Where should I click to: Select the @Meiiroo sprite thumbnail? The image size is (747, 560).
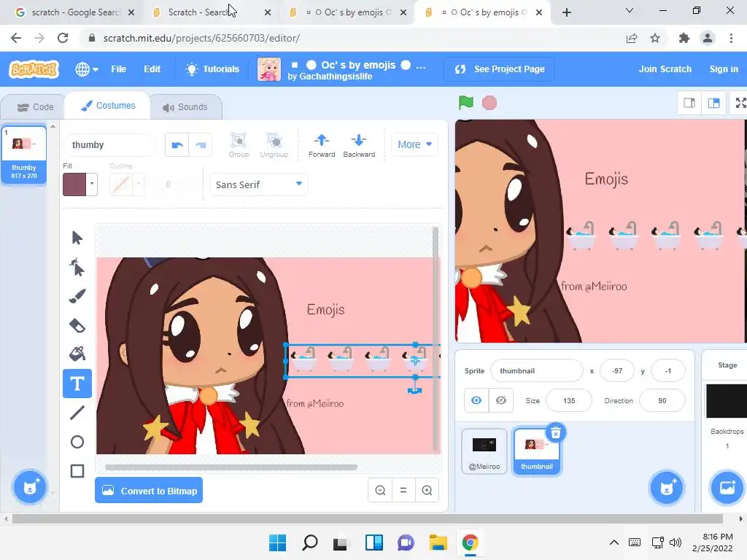click(484, 451)
